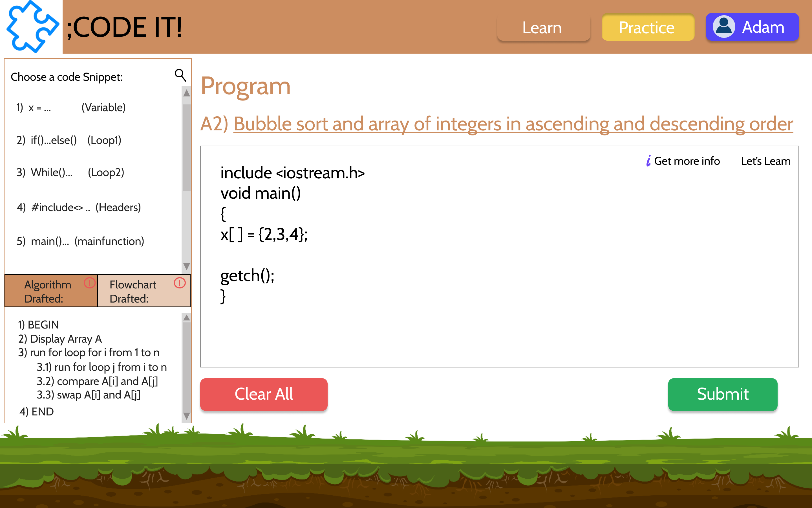Screen dimensions: 812x508
Task: Click up arrow of snippet list scrollbar
Action: click(187, 93)
